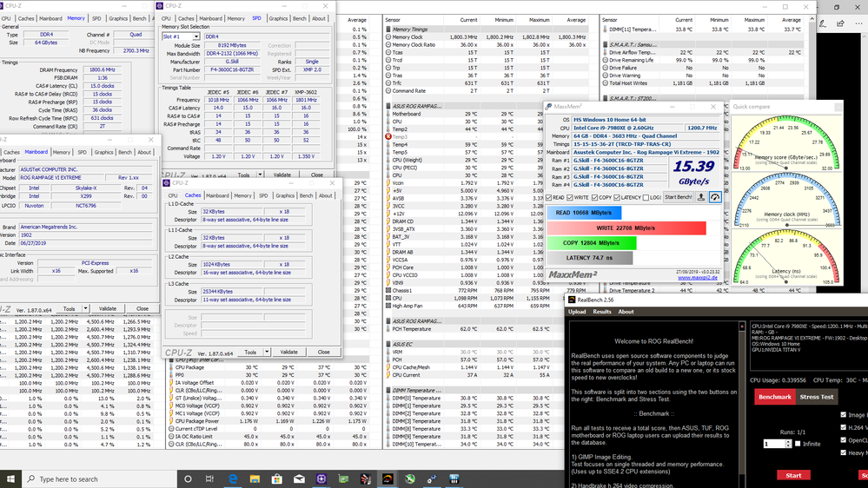Screen dimensions: 868x488
Task: Open File Explorer from taskbar
Action: click(255, 478)
